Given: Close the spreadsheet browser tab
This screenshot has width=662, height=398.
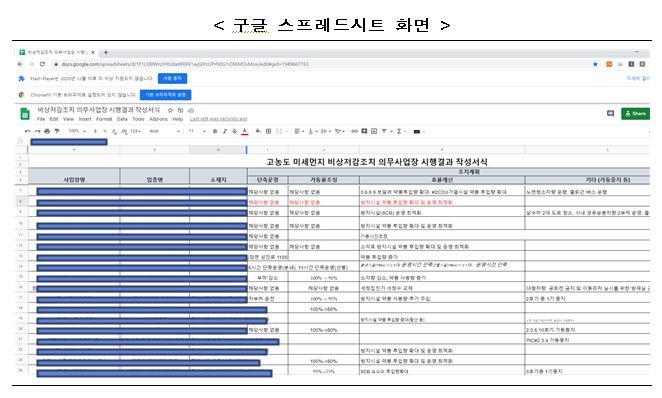Looking at the screenshot, I should (93, 52).
